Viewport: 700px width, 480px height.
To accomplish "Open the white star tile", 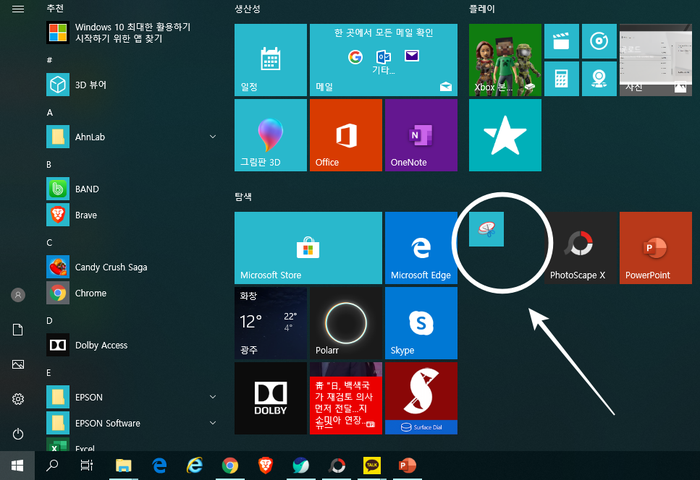I will [505, 135].
